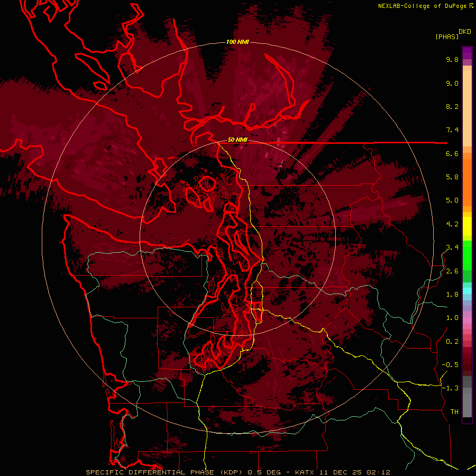Click the "100 NMI" range ring label

pos(237,42)
